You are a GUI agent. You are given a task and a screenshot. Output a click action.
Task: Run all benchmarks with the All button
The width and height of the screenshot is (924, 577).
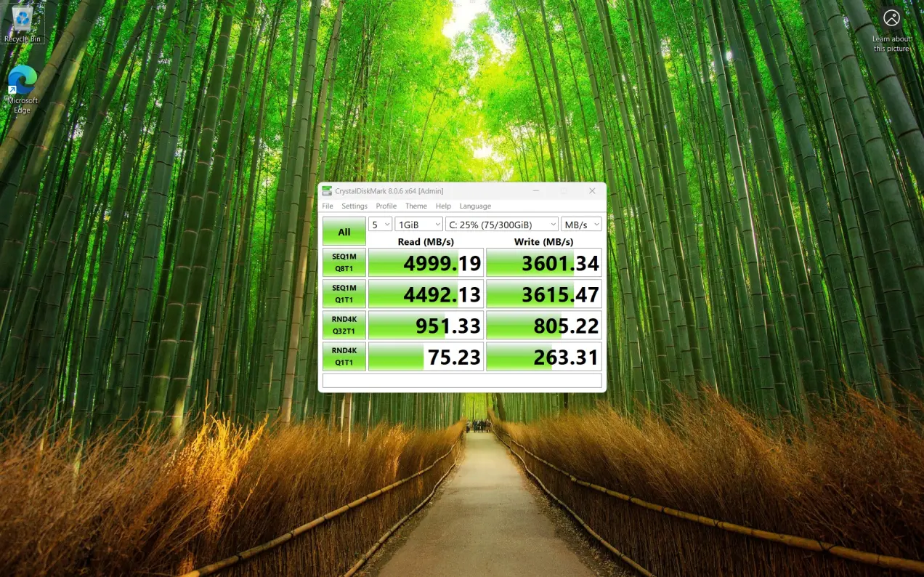click(x=344, y=232)
